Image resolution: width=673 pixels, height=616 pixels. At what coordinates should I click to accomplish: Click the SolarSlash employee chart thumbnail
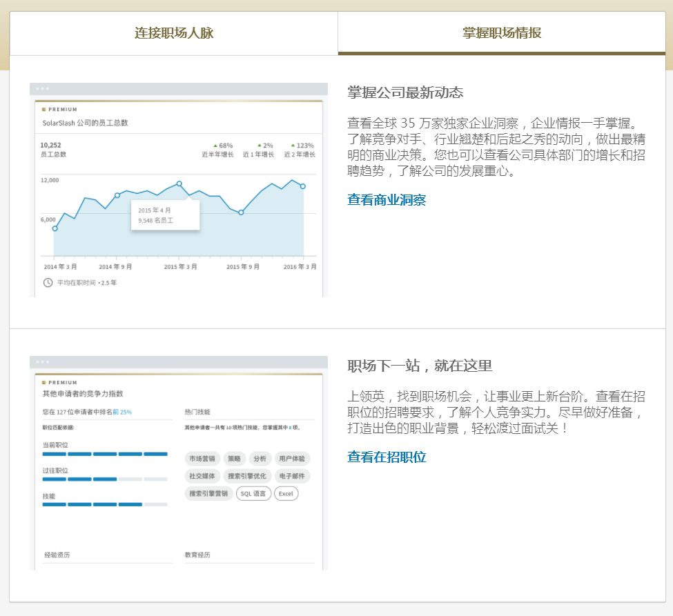179,190
